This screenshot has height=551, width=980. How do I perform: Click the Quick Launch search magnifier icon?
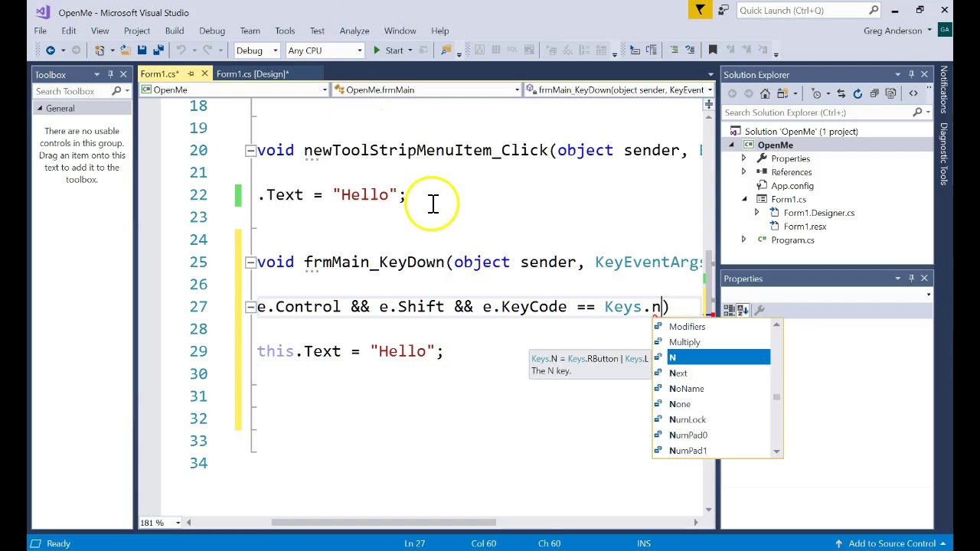[874, 10]
